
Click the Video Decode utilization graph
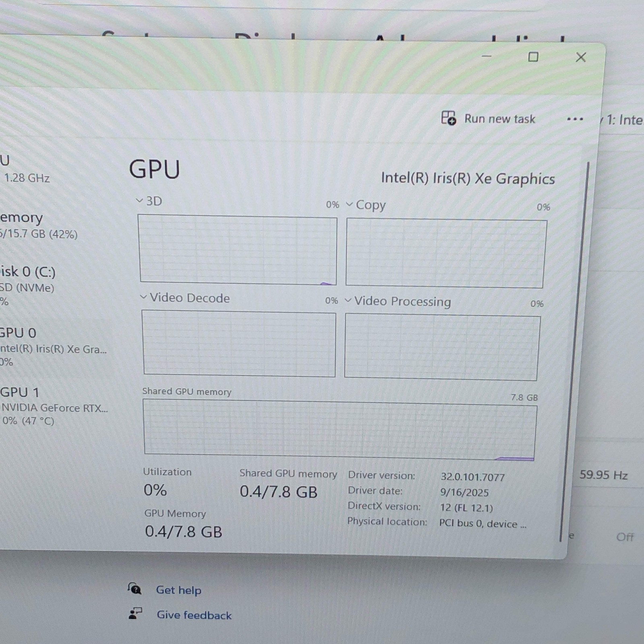[x=239, y=343]
